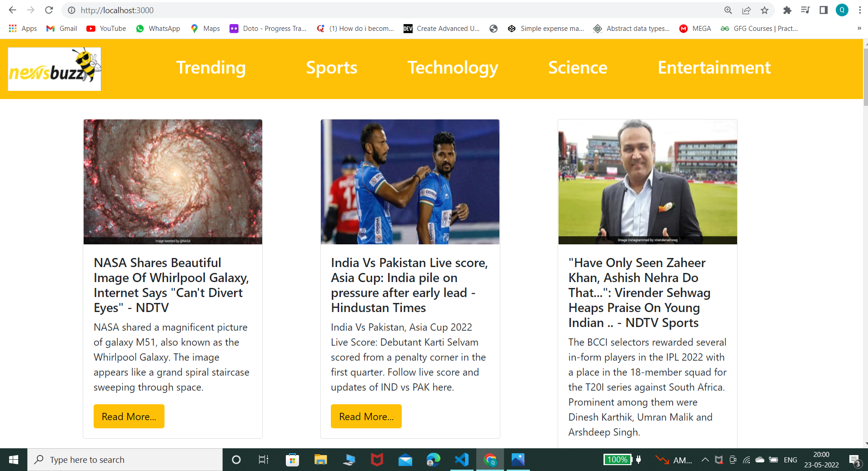Screen dimensions: 868x471
Task: Click the Virender Sehwag article image
Action: click(648, 182)
